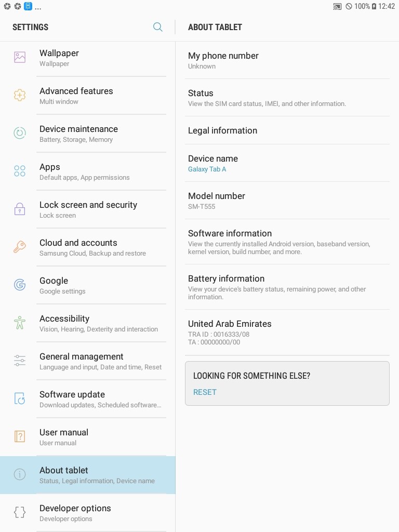
Task: View Battery information
Action: click(x=287, y=287)
